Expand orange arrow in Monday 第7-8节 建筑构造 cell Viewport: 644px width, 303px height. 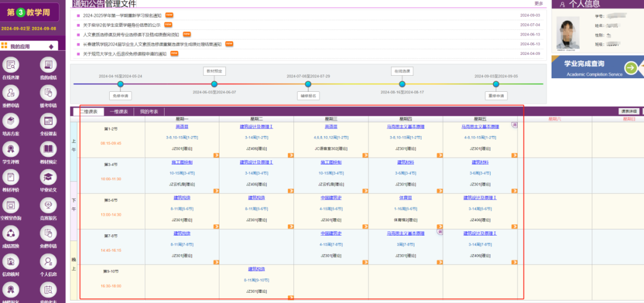tap(216, 262)
